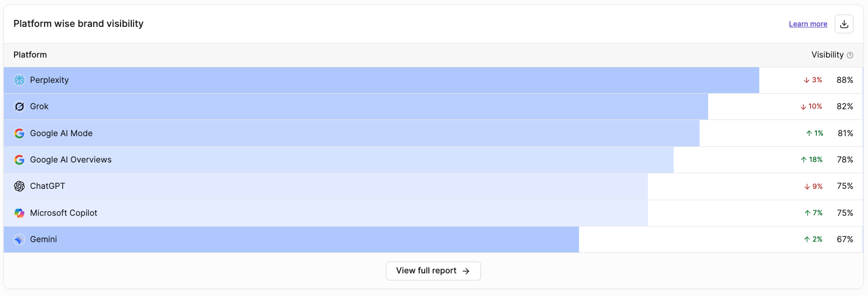Image resolution: width=868 pixels, height=296 pixels.
Task: Select the Perplexity platform row label
Action: point(50,80)
